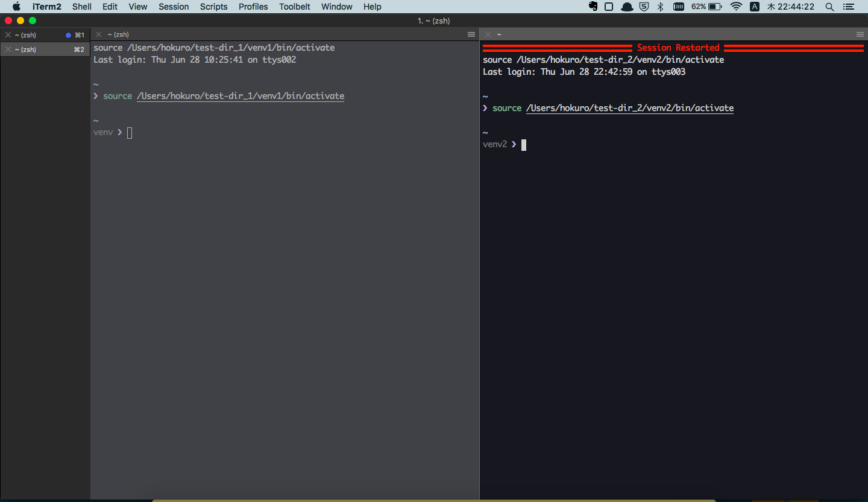The height and width of the screenshot is (502, 868).
Task: Focus the right pane's venv2 prompt cursor
Action: pos(524,145)
